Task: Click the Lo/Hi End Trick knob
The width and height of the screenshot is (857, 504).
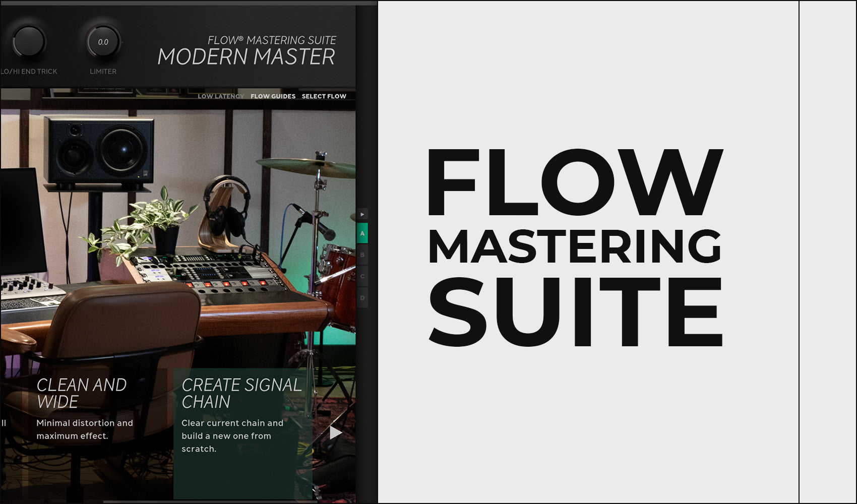Action: coord(29,42)
